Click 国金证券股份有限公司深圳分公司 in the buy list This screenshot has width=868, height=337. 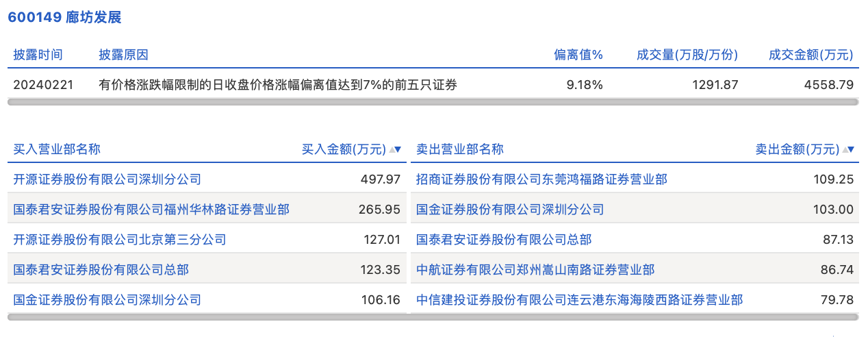[107, 300]
